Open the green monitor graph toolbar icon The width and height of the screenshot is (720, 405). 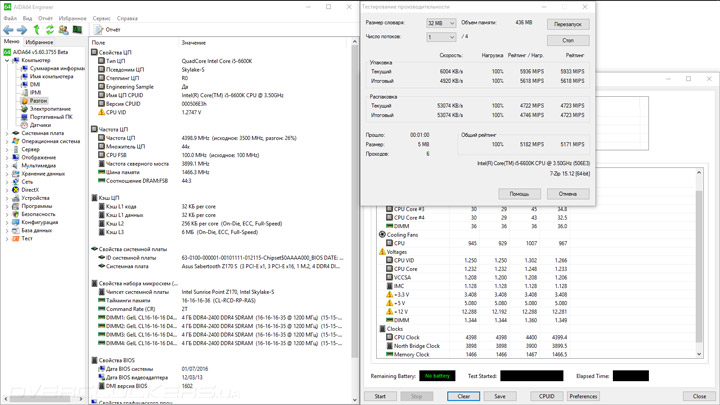click(x=77, y=30)
